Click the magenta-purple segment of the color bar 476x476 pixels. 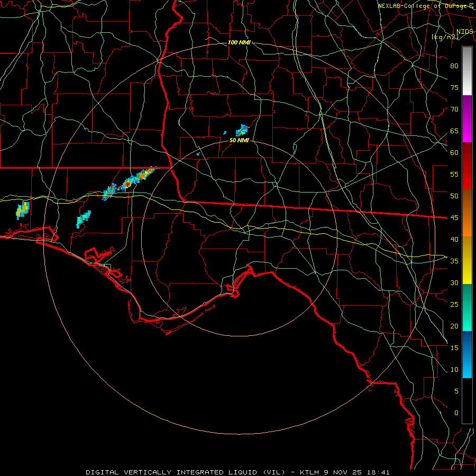(467, 118)
